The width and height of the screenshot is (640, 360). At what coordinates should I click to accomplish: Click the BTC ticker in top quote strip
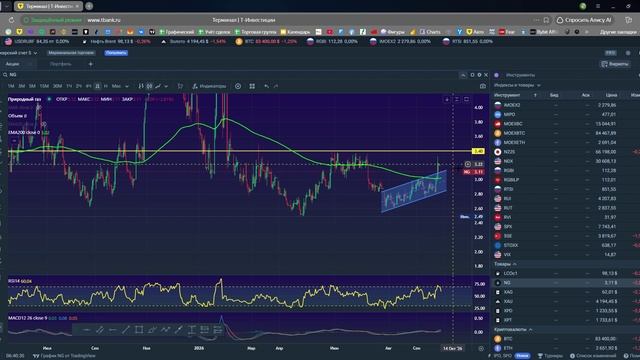coord(266,41)
